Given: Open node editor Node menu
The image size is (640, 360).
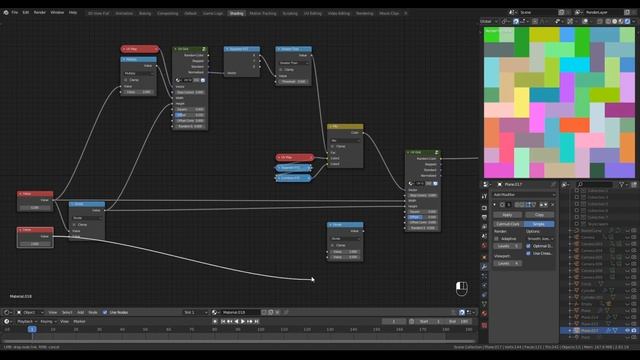Looking at the screenshot, I should tap(93, 312).
